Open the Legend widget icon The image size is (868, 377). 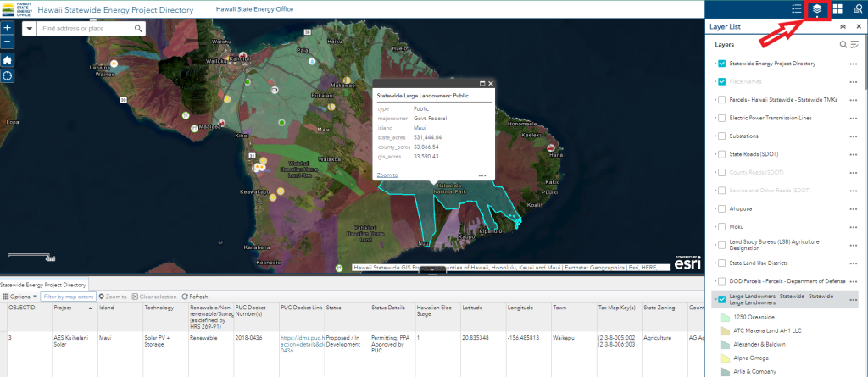[797, 8]
